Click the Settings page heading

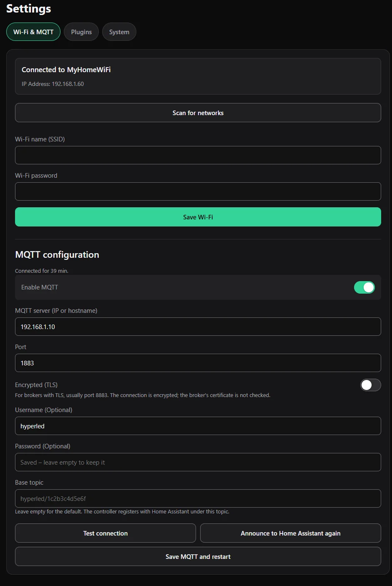click(29, 9)
